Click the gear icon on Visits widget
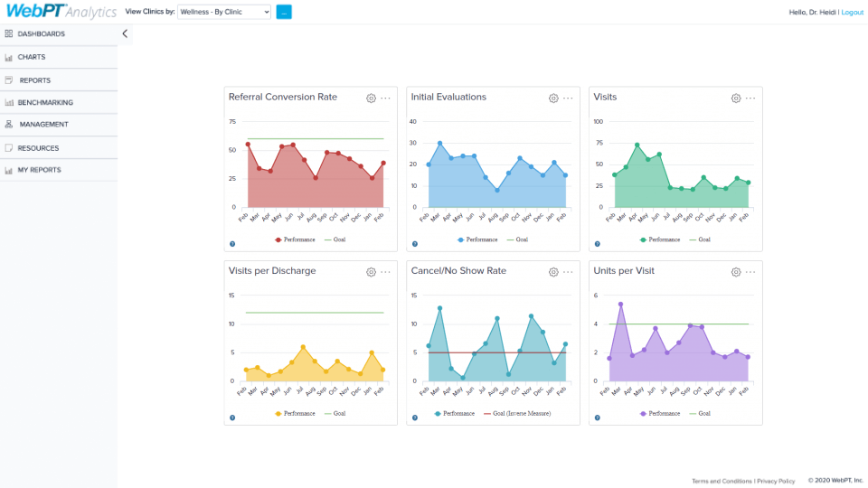 click(736, 98)
